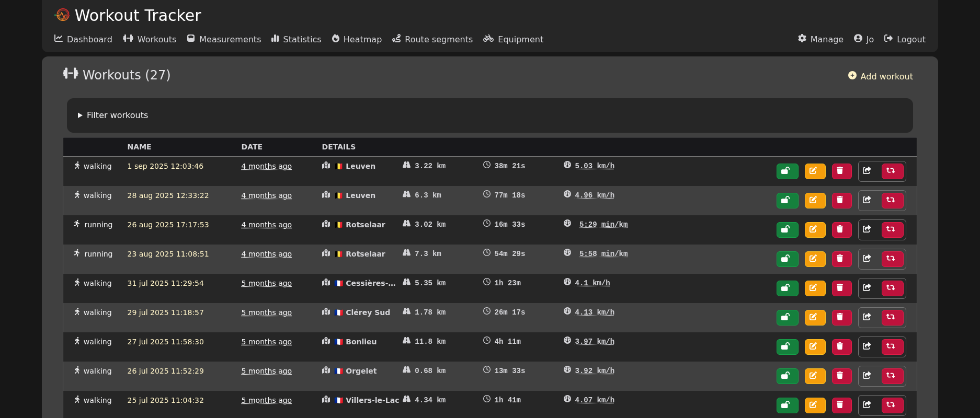Viewport: 980px width, 418px height.
Task: Click Add workout link
Action: 881,76
